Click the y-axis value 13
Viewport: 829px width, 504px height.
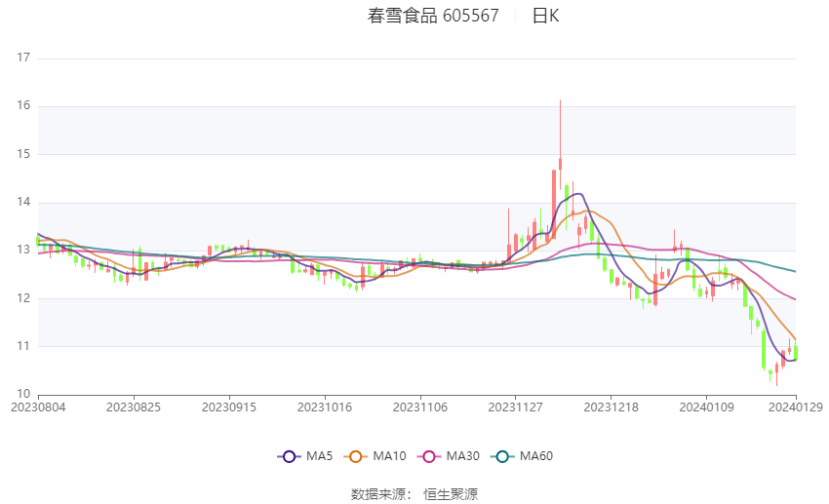pos(23,250)
